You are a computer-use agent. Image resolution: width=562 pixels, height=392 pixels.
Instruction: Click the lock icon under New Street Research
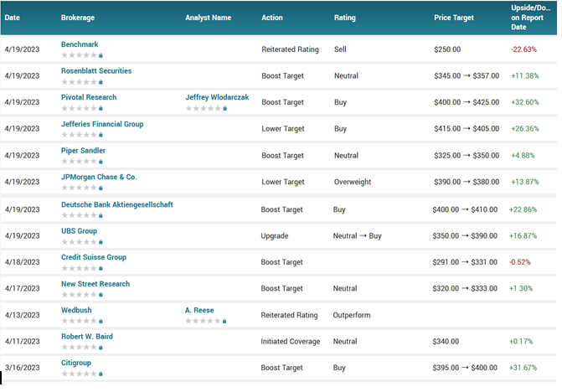101,295
